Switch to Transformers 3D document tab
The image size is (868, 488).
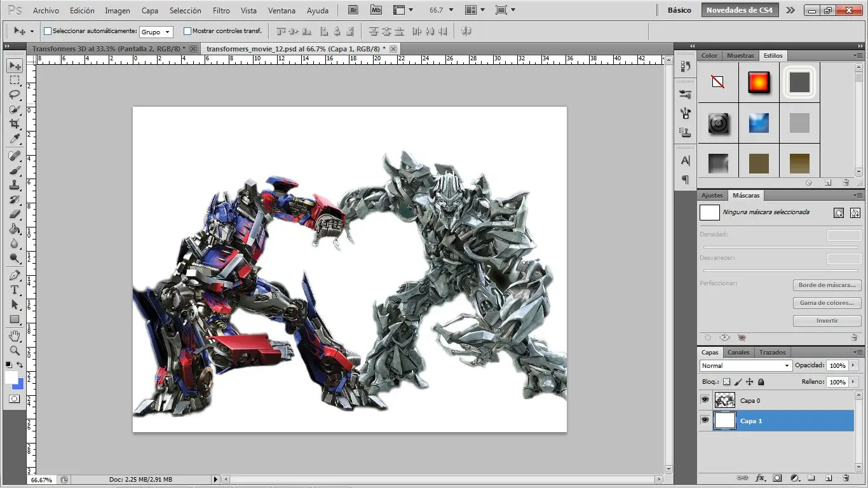109,48
